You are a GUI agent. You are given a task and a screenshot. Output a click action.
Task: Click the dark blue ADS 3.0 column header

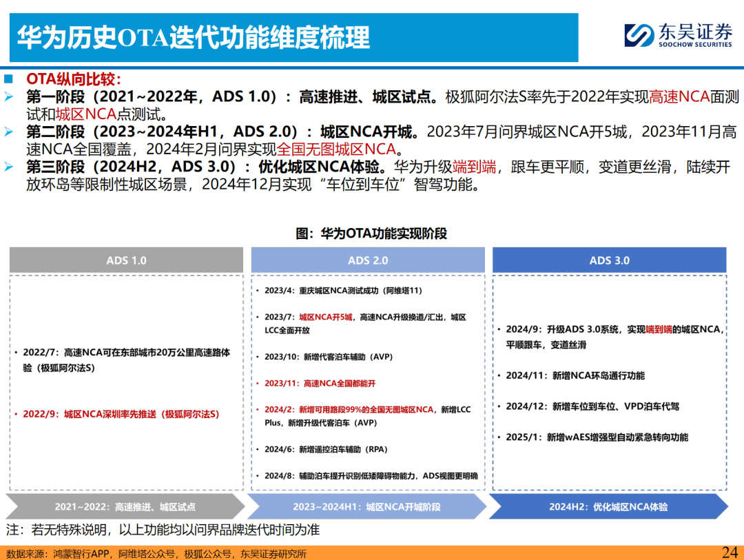[x=609, y=260]
